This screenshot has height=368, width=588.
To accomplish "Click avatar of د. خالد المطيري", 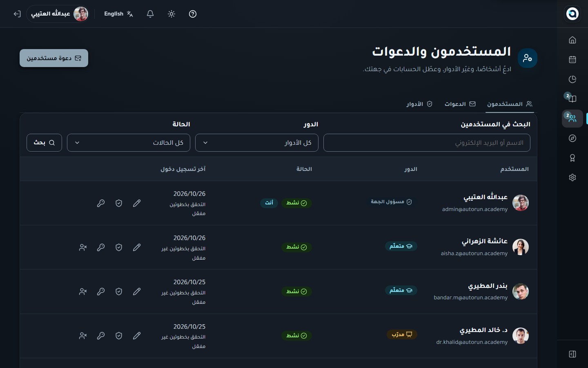I will pyautogui.click(x=521, y=336).
